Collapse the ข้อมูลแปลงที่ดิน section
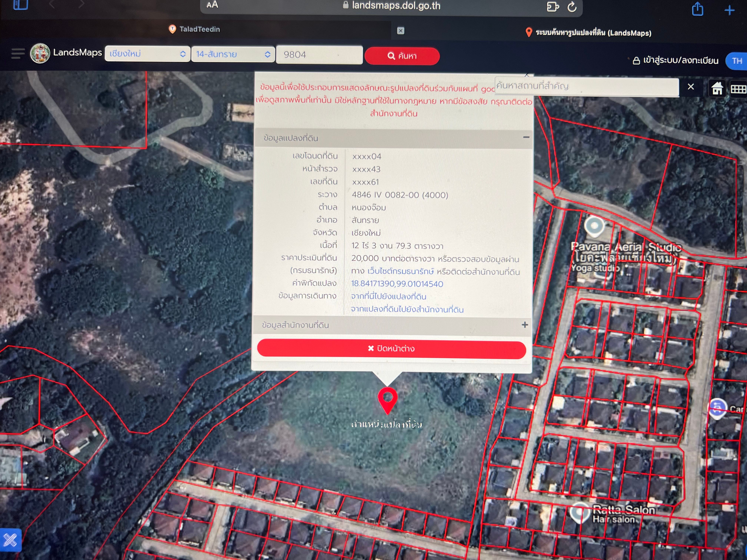 [526, 137]
